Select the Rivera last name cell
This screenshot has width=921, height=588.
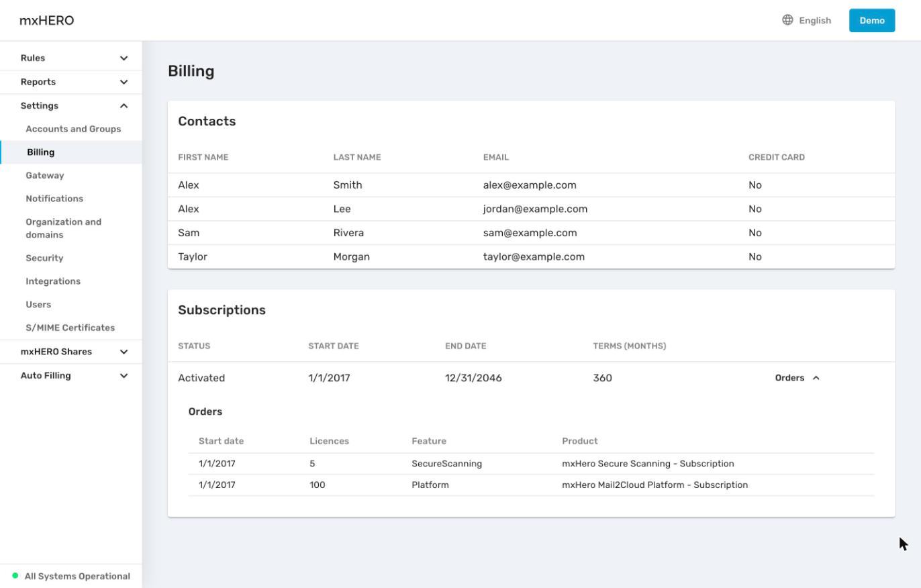pyautogui.click(x=348, y=233)
